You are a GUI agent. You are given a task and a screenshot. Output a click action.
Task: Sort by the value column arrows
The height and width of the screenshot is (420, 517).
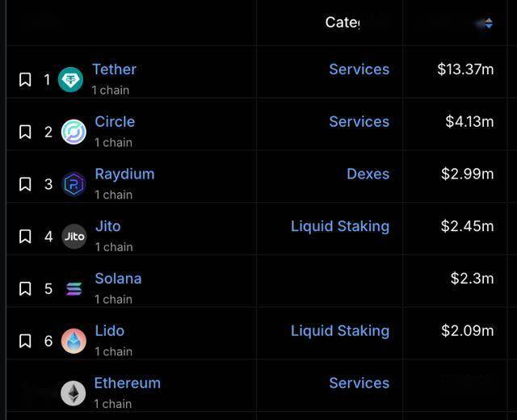489,23
